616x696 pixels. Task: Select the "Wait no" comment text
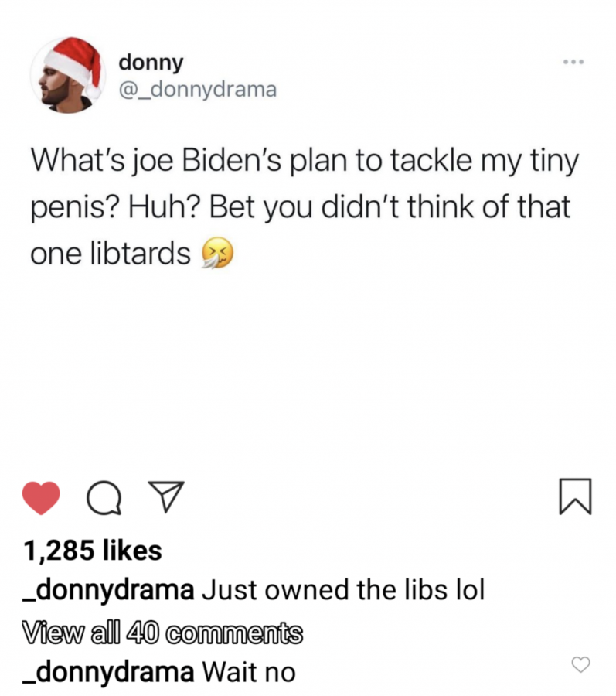pyautogui.click(x=249, y=672)
